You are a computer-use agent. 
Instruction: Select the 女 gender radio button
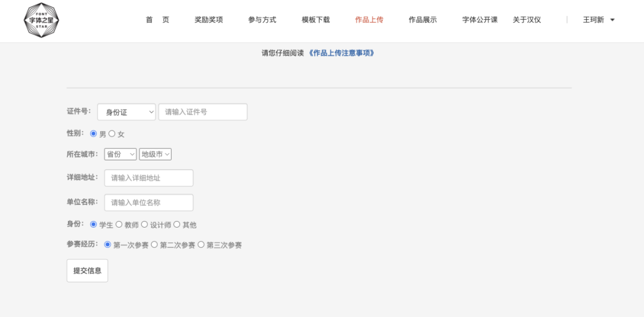(x=112, y=134)
